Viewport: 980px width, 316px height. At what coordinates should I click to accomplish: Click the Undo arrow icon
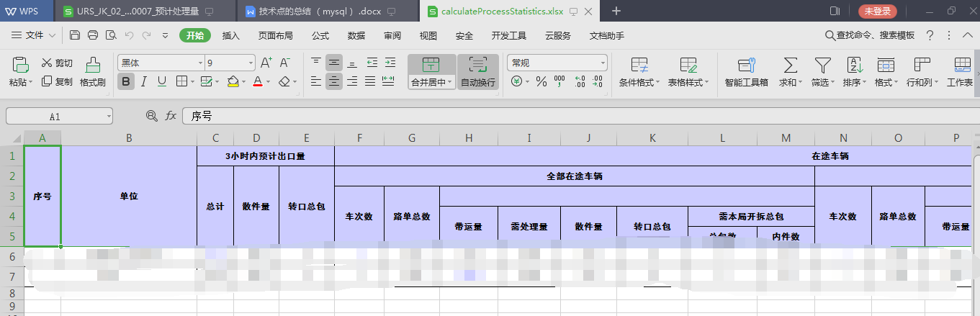pos(129,35)
